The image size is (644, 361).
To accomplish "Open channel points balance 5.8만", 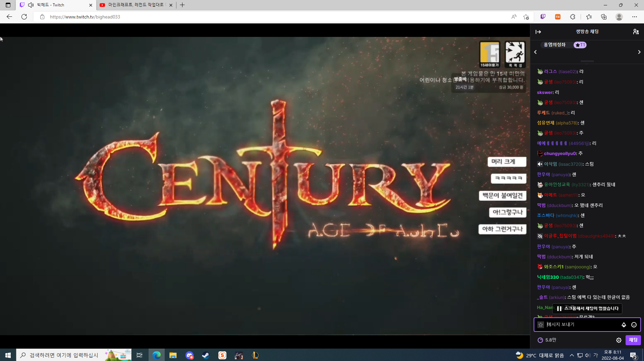I will [x=547, y=340].
